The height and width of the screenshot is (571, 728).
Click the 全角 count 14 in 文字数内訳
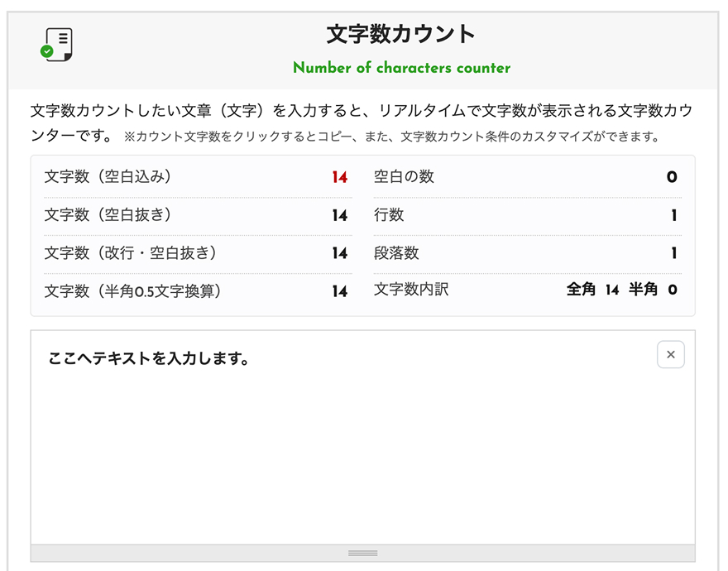coord(612,290)
